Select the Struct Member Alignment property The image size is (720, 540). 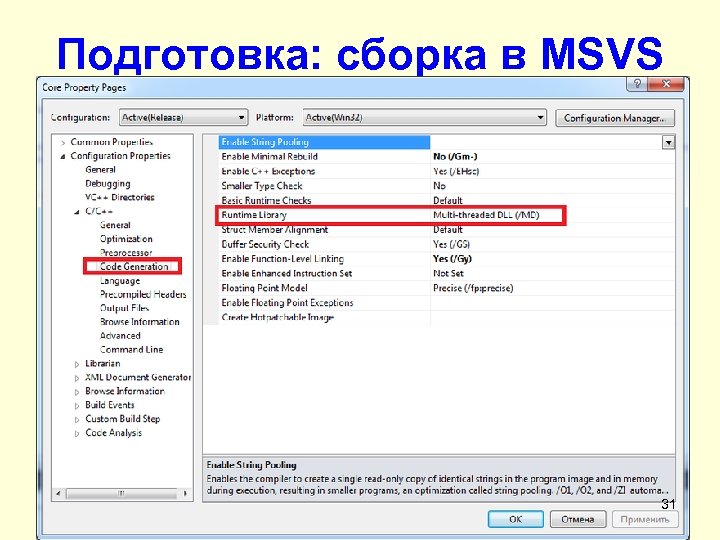275,230
